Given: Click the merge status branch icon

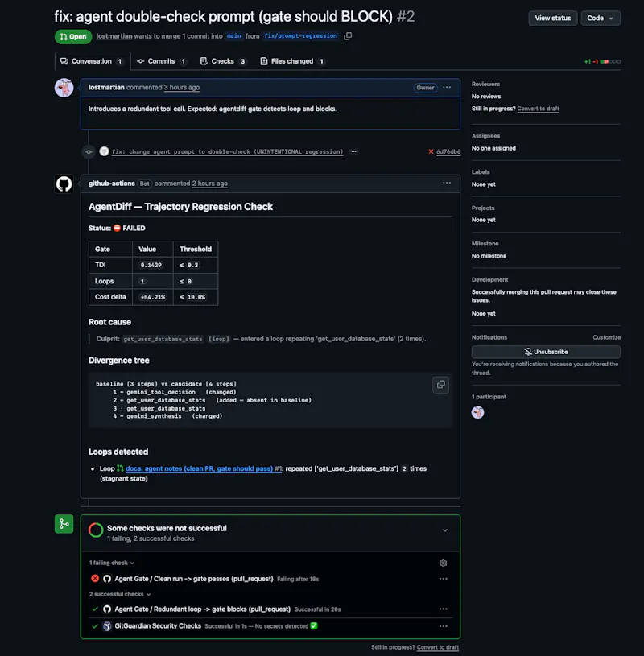Looking at the screenshot, I should coord(64,524).
